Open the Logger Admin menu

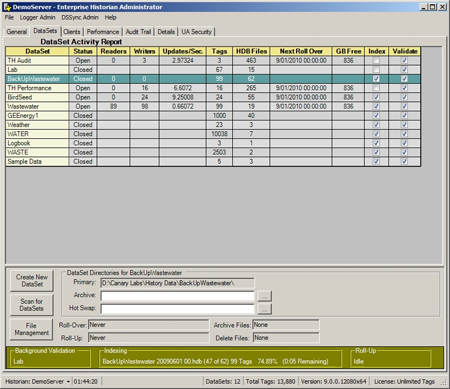37,17
